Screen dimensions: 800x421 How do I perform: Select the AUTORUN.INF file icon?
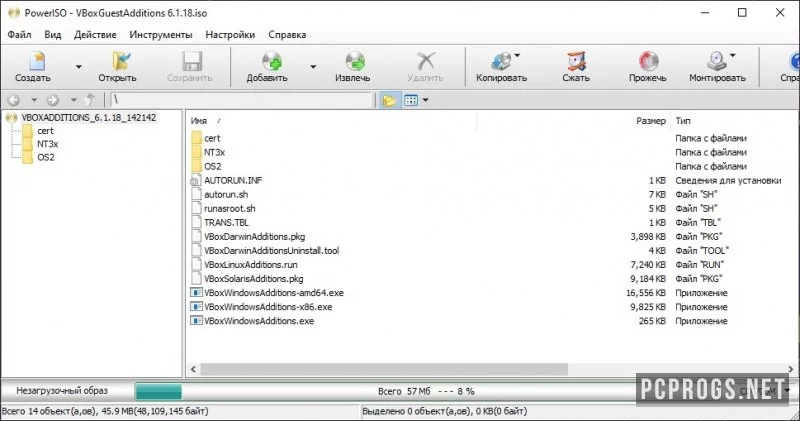[x=196, y=181]
